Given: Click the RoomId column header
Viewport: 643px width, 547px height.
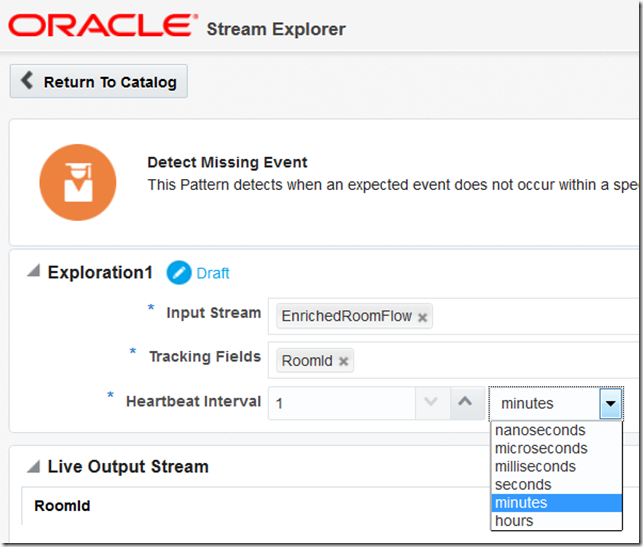Looking at the screenshot, I should 62,506.
